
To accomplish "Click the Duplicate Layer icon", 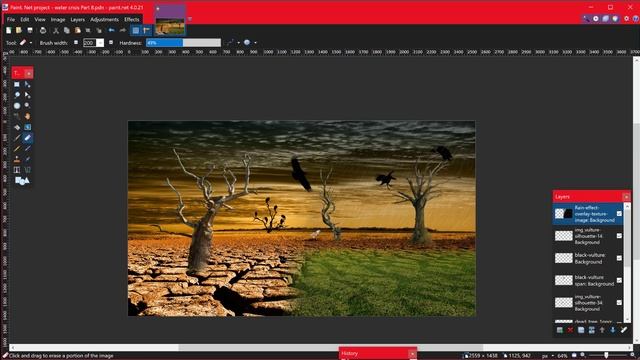I will click(x=581, y=330).
